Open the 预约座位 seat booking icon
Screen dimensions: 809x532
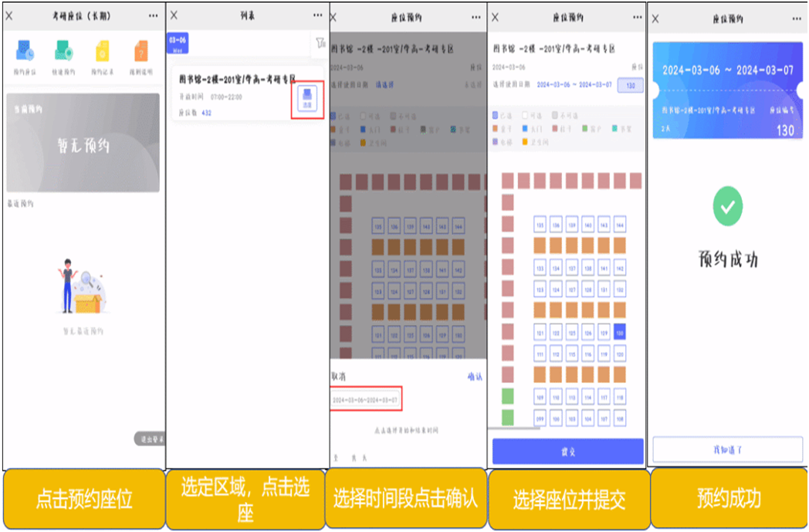[x=23, y=52]
